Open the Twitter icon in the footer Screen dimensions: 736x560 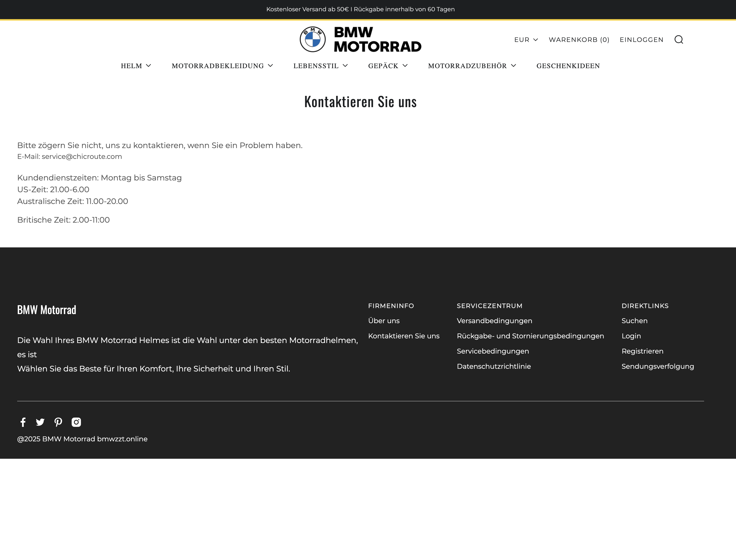[x=40, y=422]
